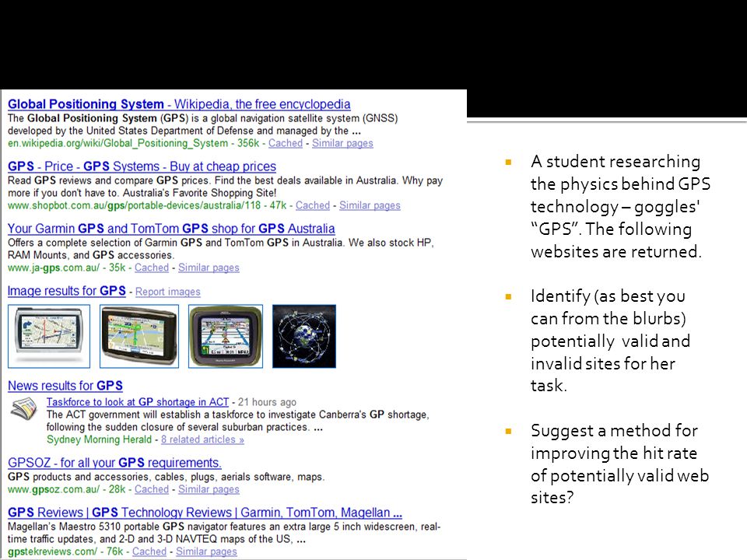Open Cached link for shopbot.com.au result
Viewport: 747px width, 560px height.
tap(313, 205)
